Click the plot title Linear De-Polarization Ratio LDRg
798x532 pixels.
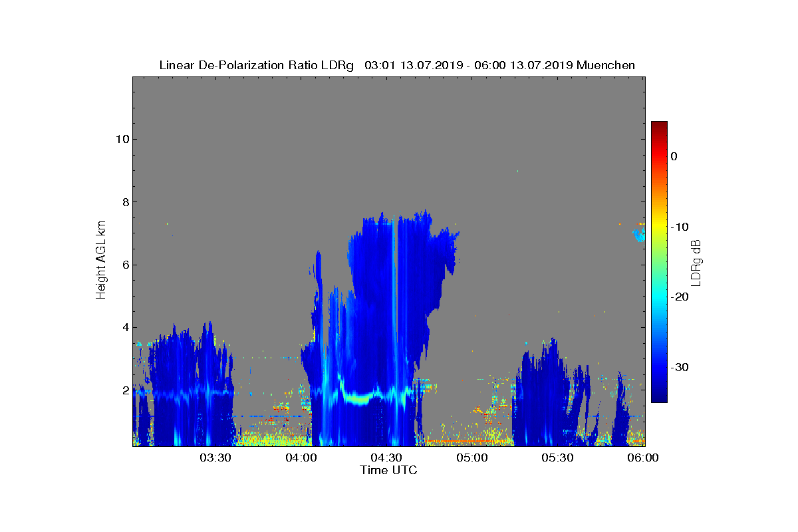[257, 65]
